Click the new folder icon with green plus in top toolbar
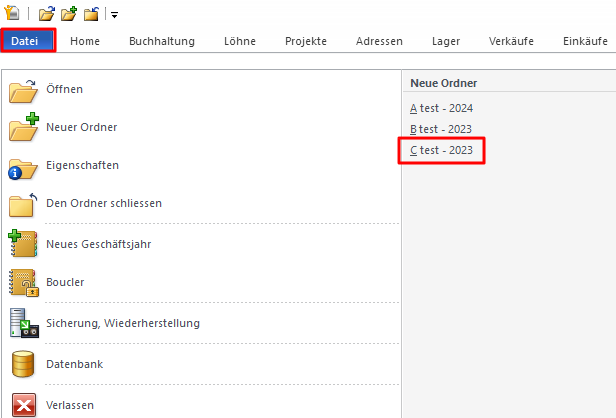 pos(68,14)
